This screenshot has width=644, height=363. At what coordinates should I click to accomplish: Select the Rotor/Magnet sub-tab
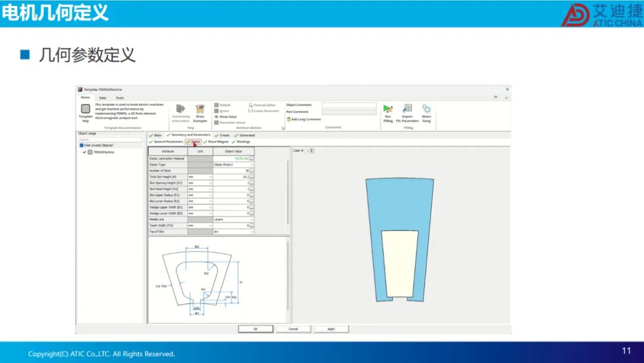(x=216, y=142)
